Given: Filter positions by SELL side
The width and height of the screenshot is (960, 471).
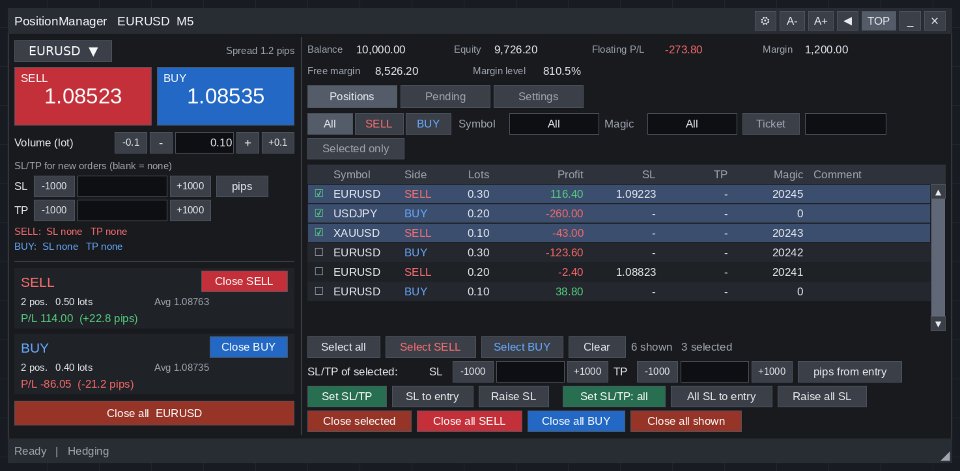Looking at the screenshot, I should [x=379, y=124].
